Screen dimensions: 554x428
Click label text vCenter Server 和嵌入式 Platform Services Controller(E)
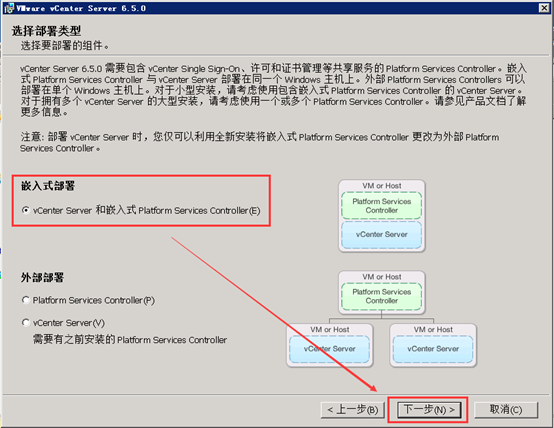click(x=147, y=210)
